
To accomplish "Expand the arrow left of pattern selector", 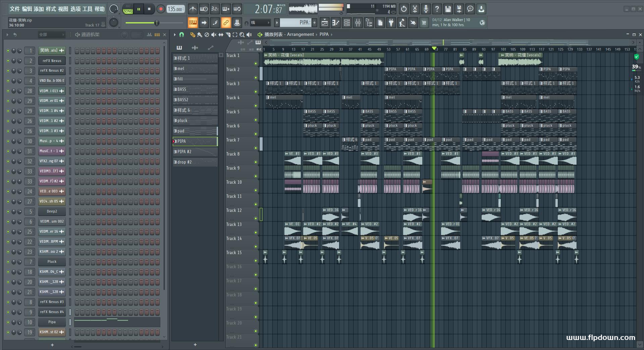I will coord(277,23).
